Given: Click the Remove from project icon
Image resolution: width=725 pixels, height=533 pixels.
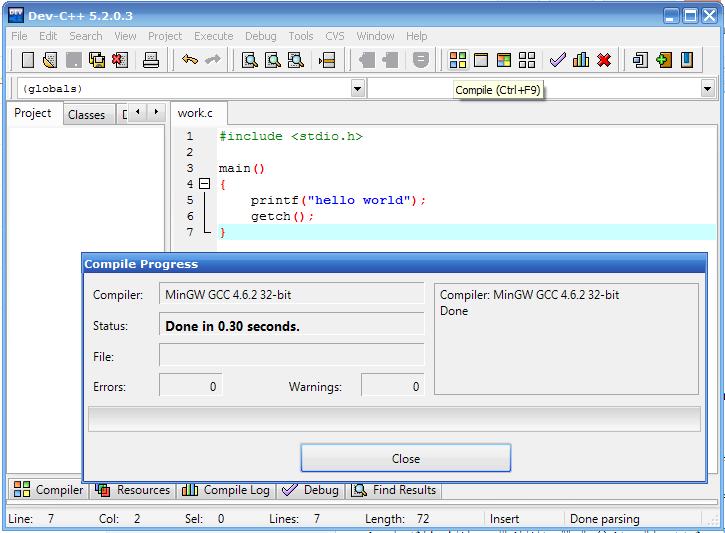Looking at the screenshot, I should [687, 60].
